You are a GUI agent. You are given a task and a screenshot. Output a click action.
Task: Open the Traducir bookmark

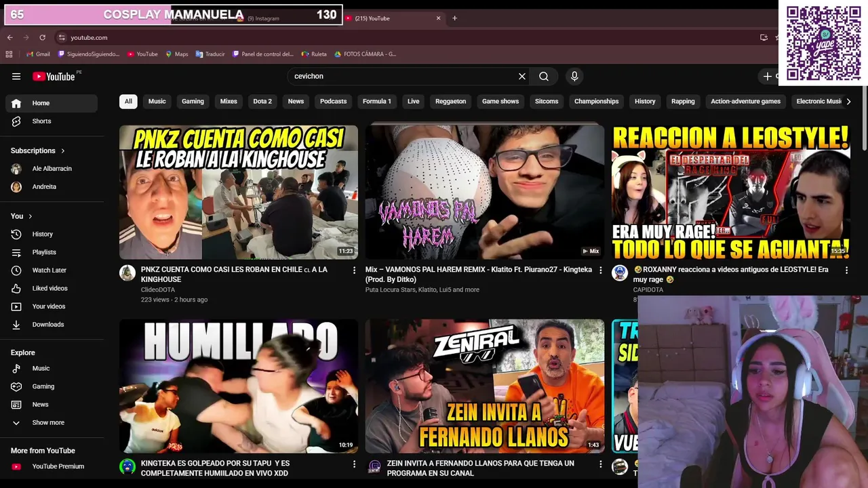[210, 54]
